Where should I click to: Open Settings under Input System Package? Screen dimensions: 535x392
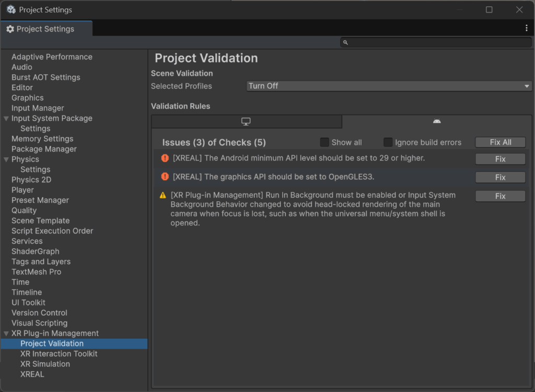[x=35, y=129]
